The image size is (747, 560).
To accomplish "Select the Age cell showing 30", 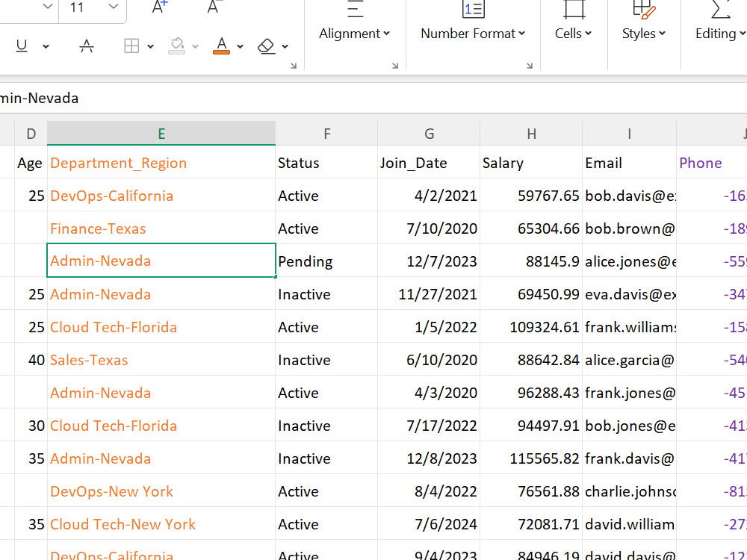I will click(31, 426).
